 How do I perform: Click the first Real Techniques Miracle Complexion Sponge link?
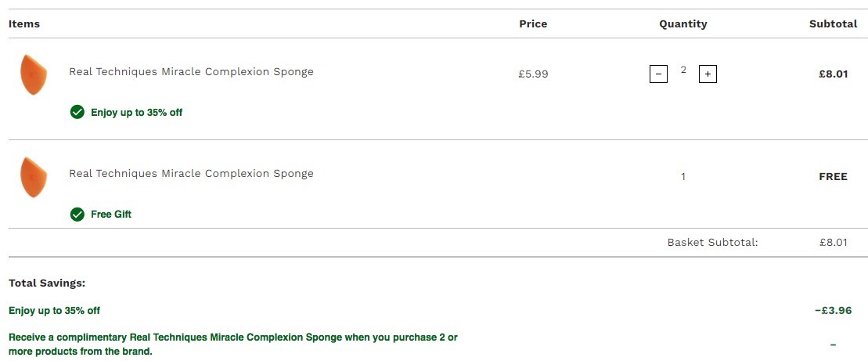192,71
